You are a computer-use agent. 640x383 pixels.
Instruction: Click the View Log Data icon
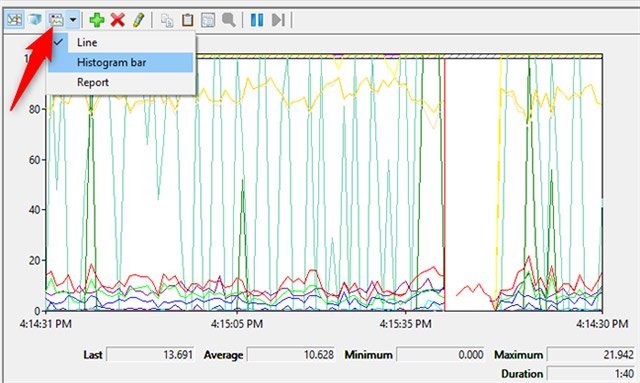pos(35,19)
